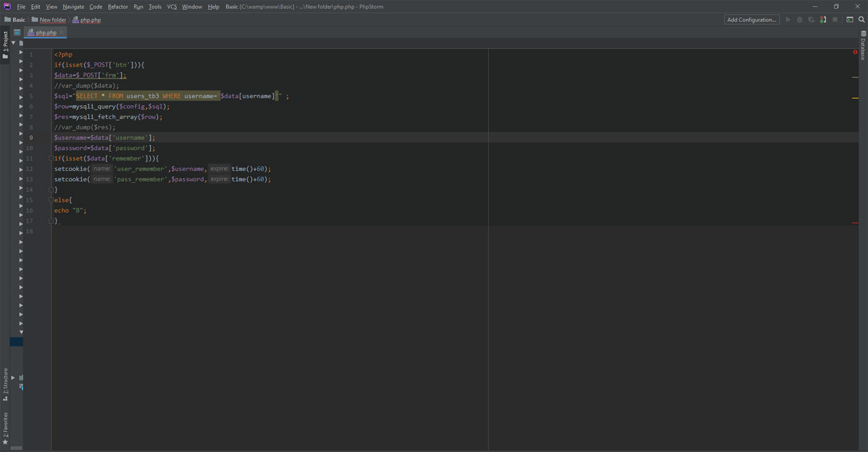This screenshot has width=868, height=452.
Task: Click 'user_remember' string on line 12
Action: [141, 169]
